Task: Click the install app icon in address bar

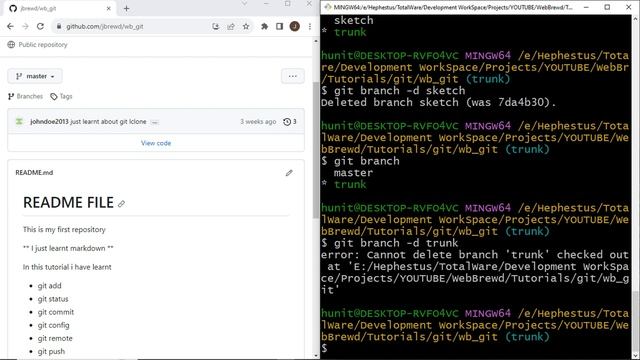Action: [216, 26]
